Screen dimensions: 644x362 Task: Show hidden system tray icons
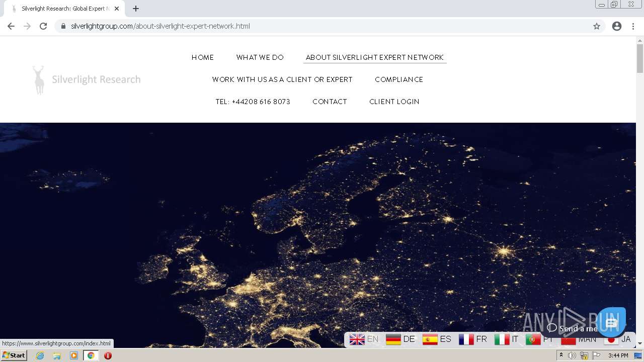click(x=561, y=355)
